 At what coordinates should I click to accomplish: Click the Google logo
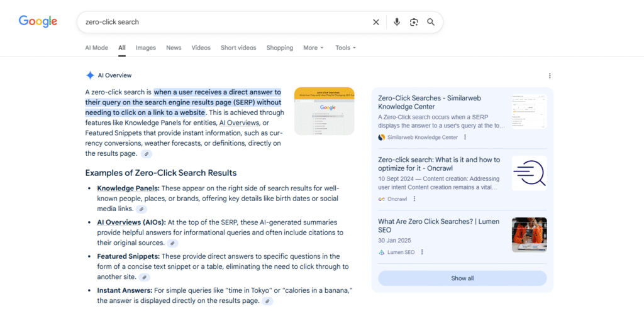click(38, 21)
